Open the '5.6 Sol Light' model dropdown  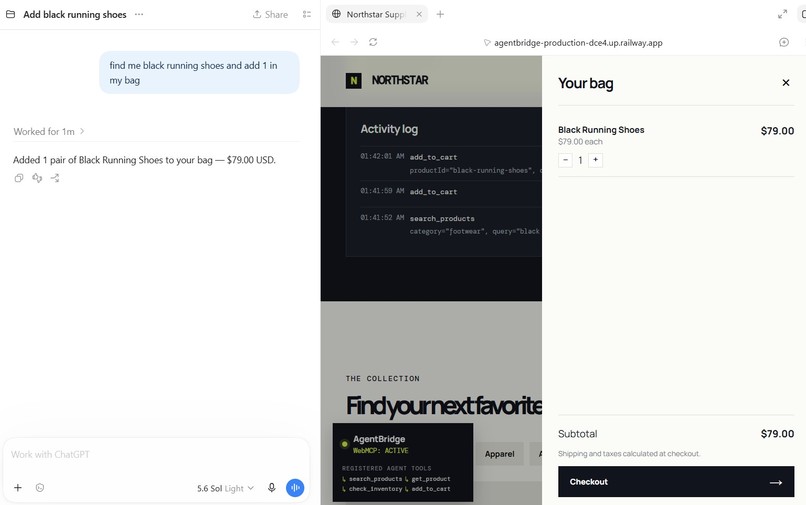pyautogui.click(x=225, y=488)
